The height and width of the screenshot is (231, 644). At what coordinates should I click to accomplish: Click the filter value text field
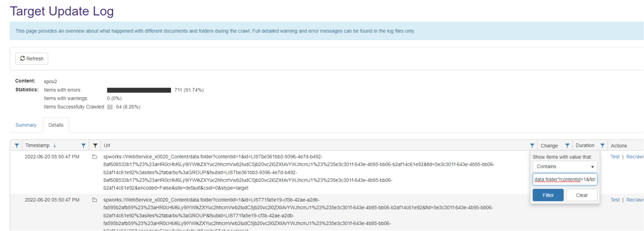pos(565,180)
